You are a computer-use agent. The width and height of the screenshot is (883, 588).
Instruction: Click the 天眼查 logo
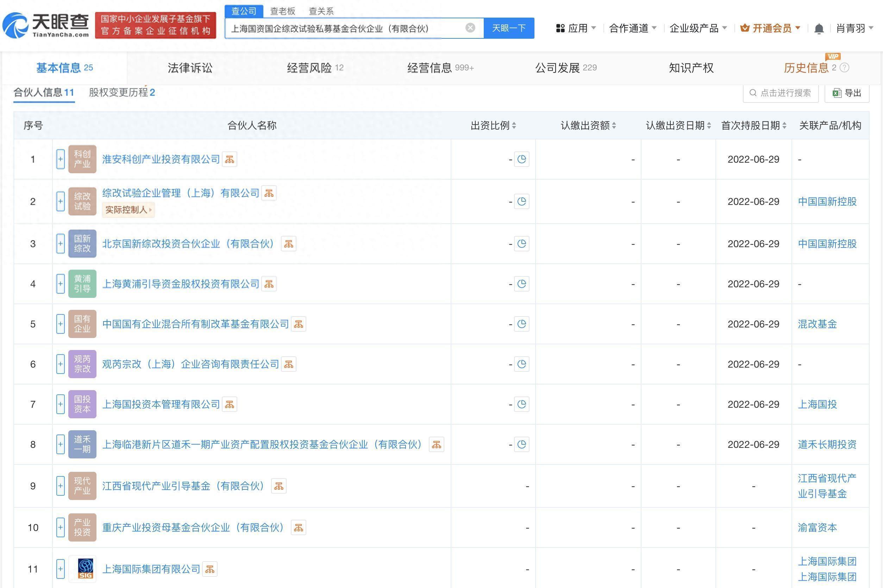tap(46, 25)
